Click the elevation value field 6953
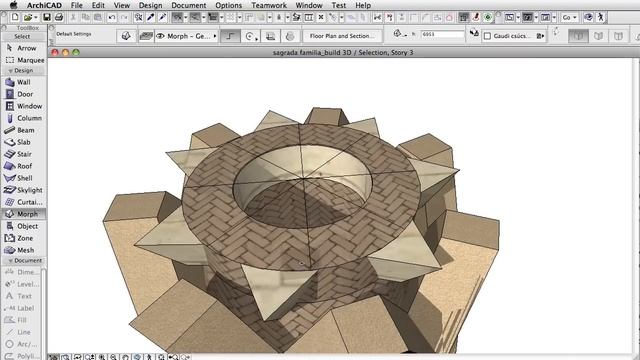640x360 pixels. point(443,35)
